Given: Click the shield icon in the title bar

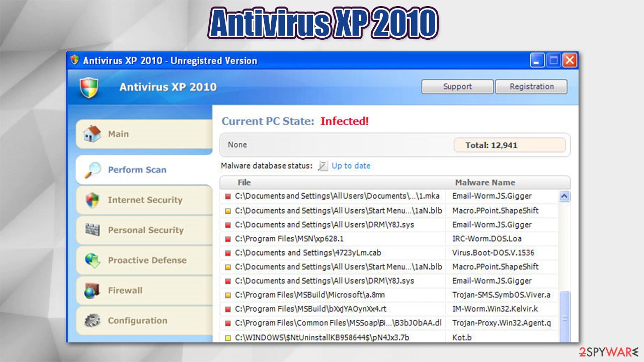Looking at the screenshot, I should click(74, 60).
